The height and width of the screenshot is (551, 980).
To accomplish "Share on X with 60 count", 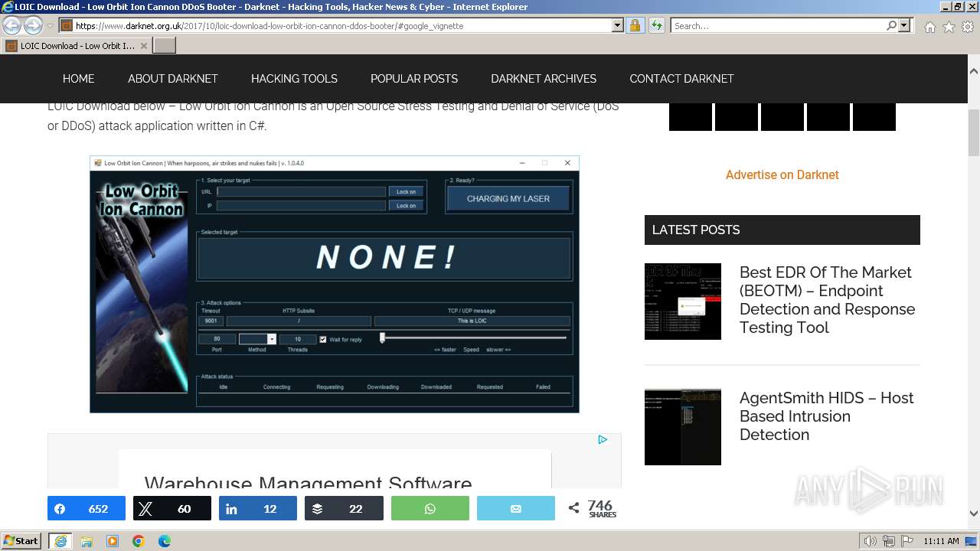I will coord(172,508).
